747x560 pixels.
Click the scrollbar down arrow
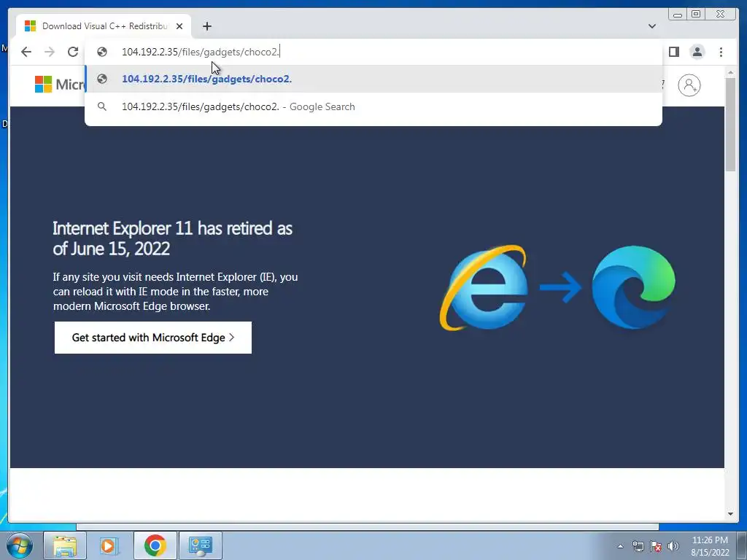(x=730, y=514)
